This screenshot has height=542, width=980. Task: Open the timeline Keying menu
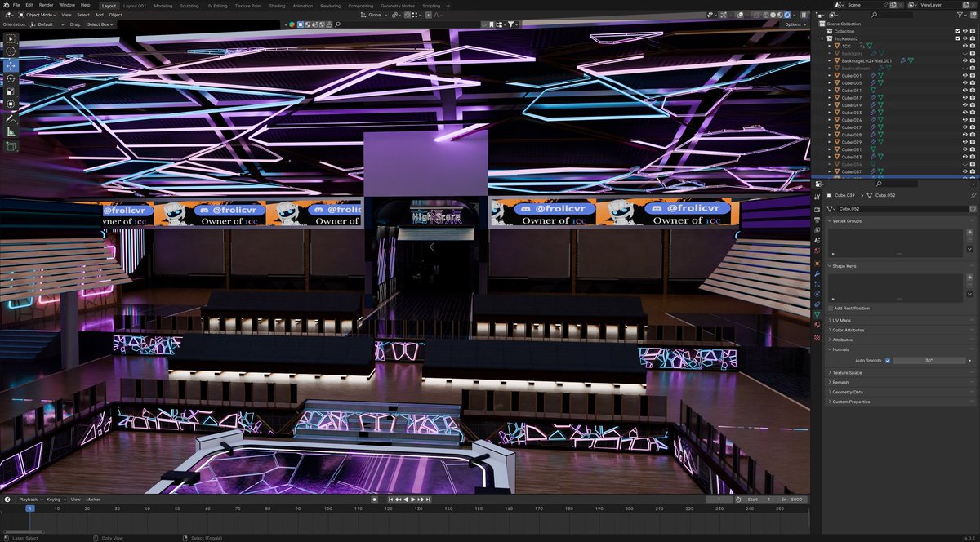(55, 499)
